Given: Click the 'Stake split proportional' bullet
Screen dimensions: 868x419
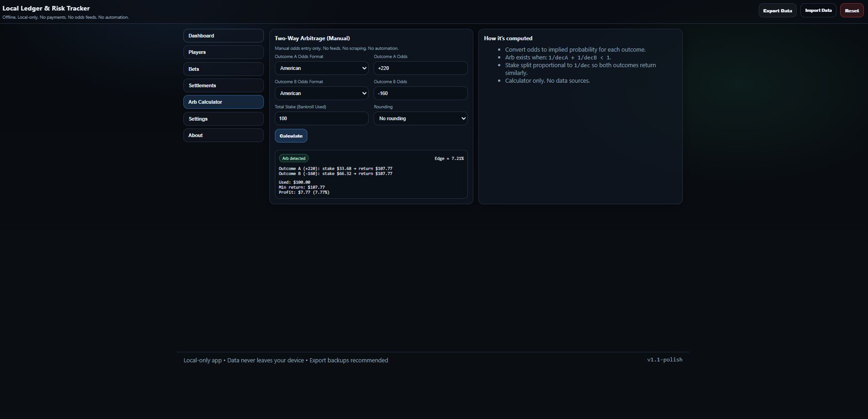Looking at the screenshot, I should click(x=581, y=69).
